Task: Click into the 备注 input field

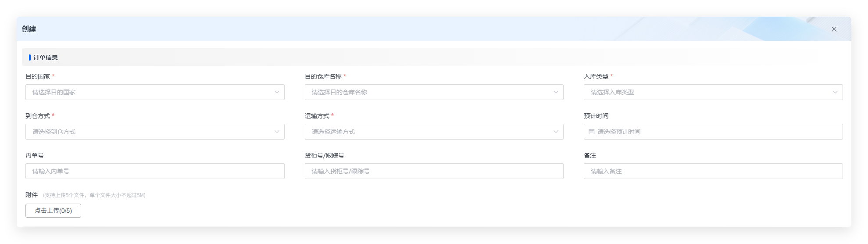Action: tap(713, 171)
